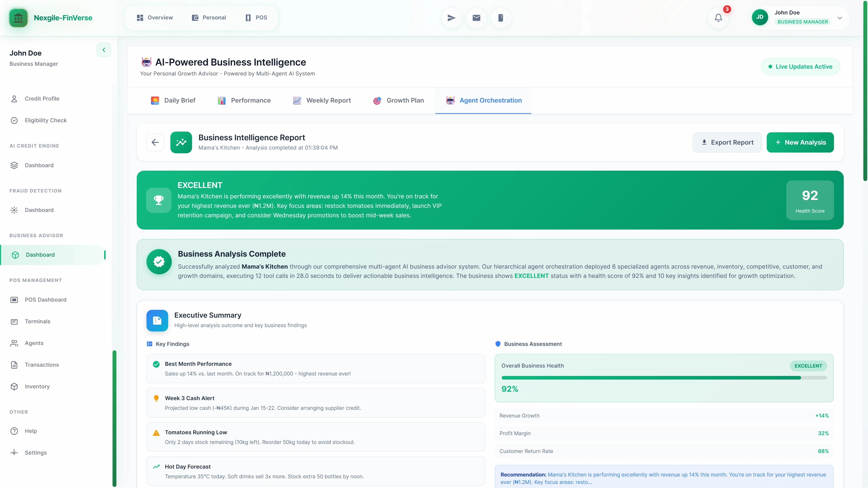Check the Live Updates Active status toggle

coord(800,66)
